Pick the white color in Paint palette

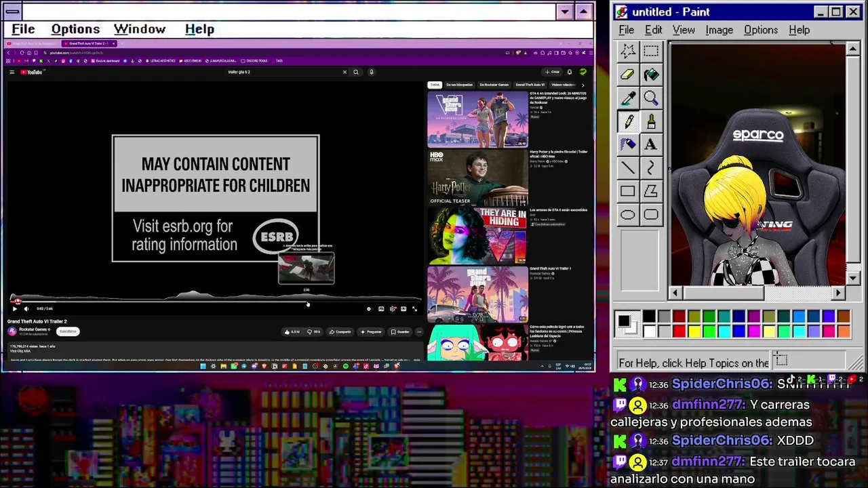coord(649,331)
